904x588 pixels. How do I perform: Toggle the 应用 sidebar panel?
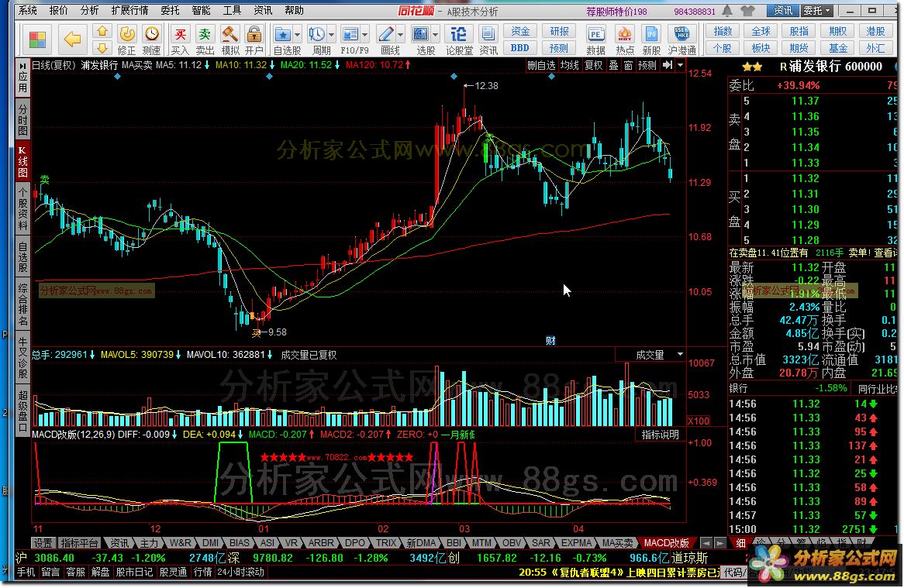[22, 78]
